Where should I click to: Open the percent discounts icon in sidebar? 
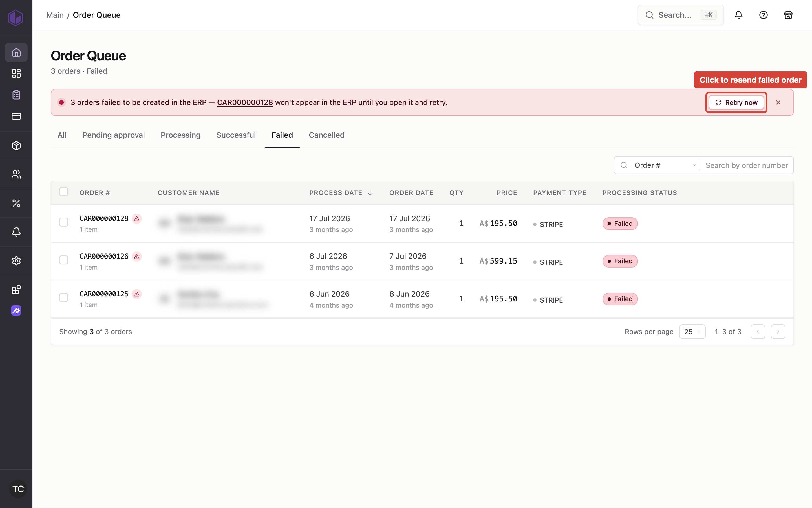tap(16, 203)
